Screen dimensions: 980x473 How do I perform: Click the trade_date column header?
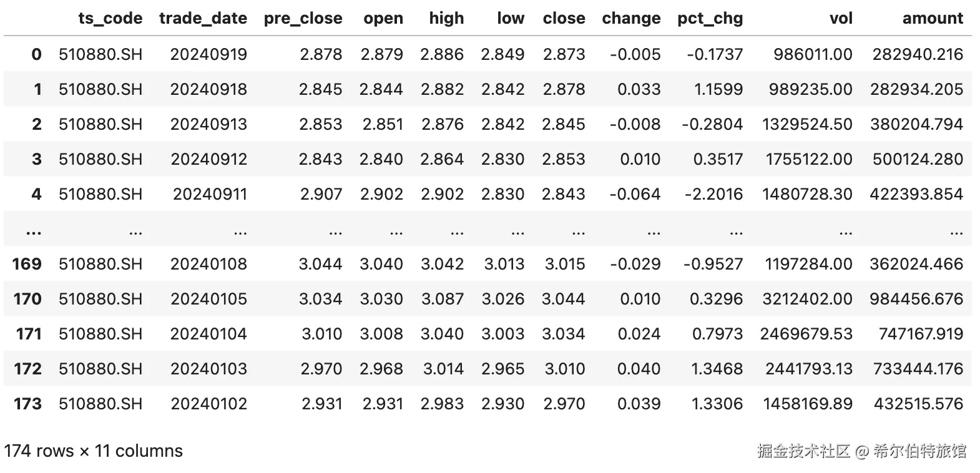click(x=203, y=19)
